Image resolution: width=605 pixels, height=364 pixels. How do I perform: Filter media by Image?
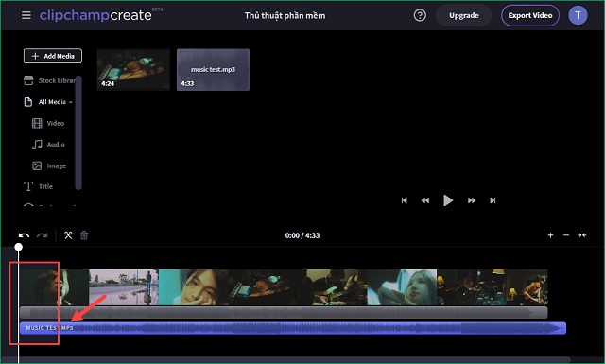coord(49,165)
